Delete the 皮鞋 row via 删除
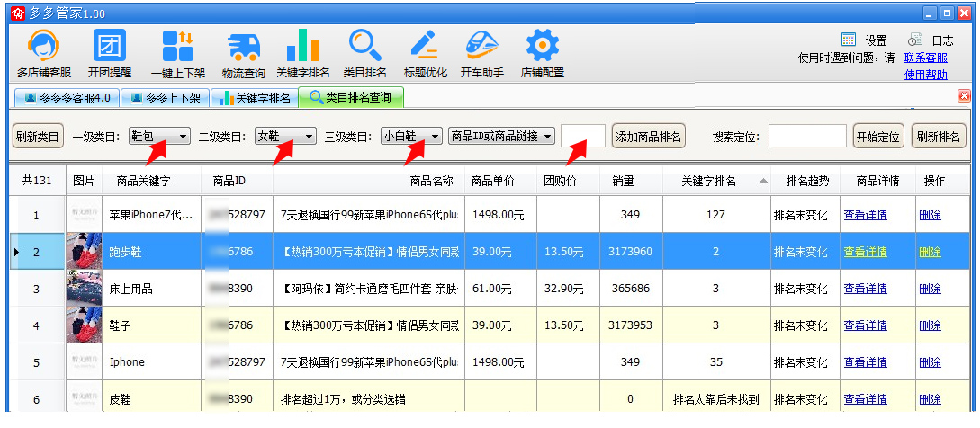Screen dimensions: 980x428 (931, 398)
